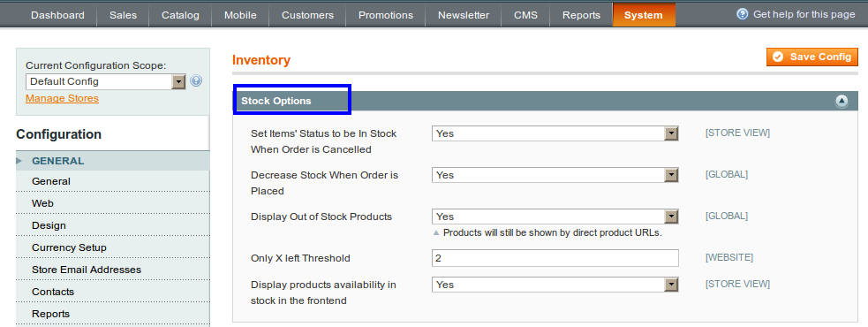Click the Save Config button
868x327 pixels.
point(812,57)
